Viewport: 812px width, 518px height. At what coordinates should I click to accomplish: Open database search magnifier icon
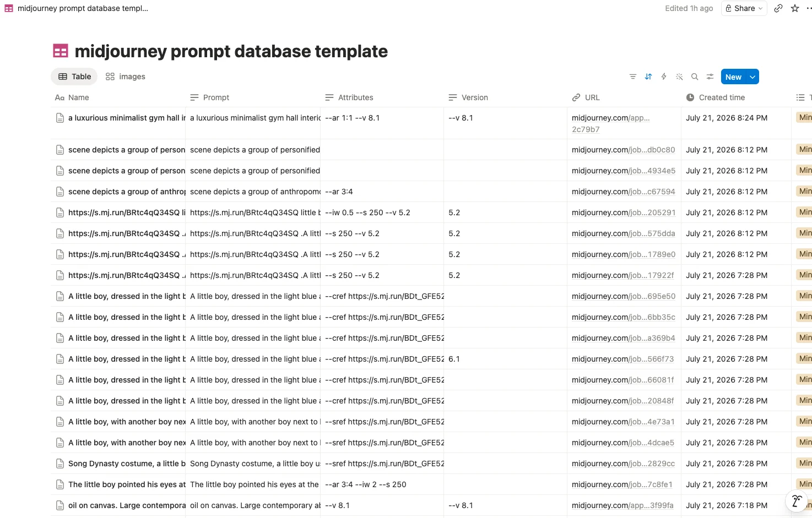[x=695, y=77]
